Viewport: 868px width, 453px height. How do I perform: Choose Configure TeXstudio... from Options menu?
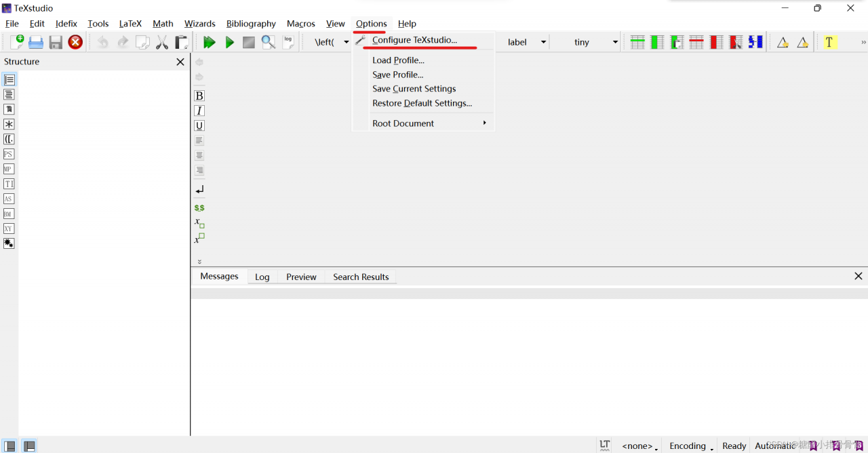point(414,40)
